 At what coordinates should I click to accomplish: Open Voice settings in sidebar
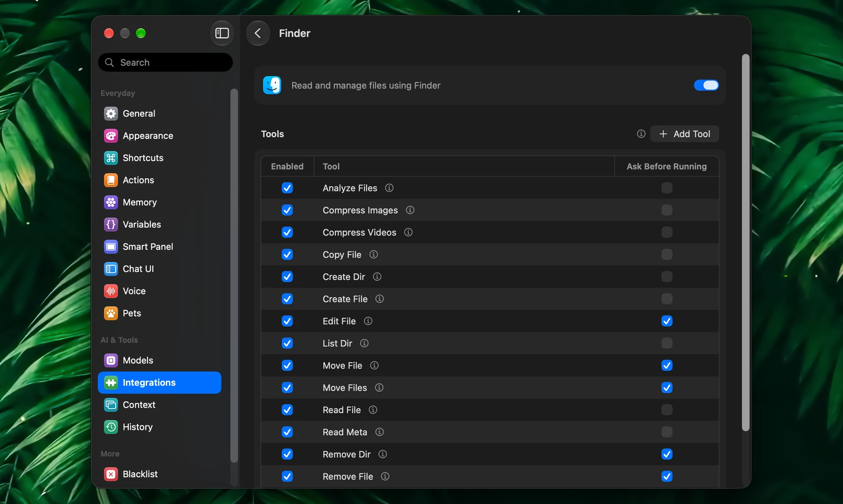pyautogui.click(x=159, y=291)
